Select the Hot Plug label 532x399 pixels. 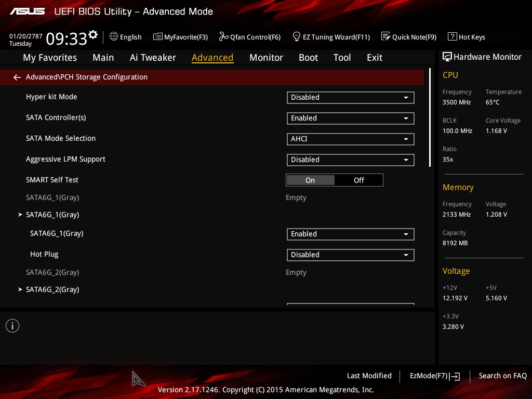point(44,255)
